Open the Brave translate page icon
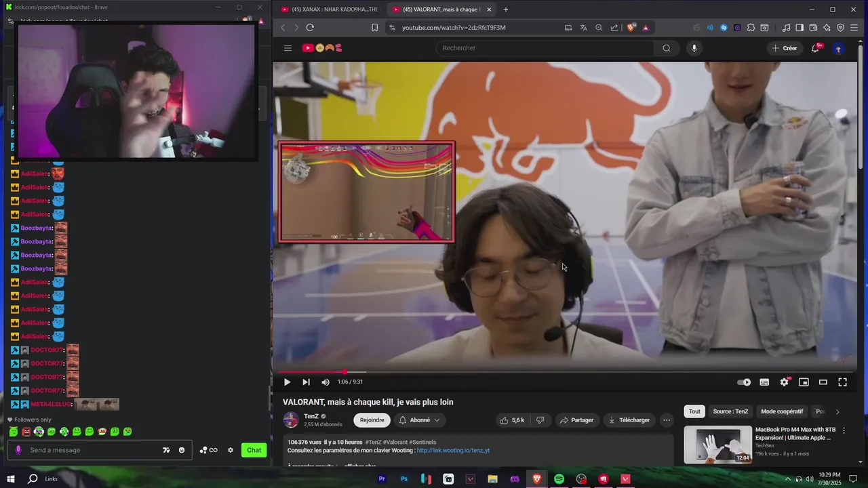The image size is (868, 488). coord(584,28)
